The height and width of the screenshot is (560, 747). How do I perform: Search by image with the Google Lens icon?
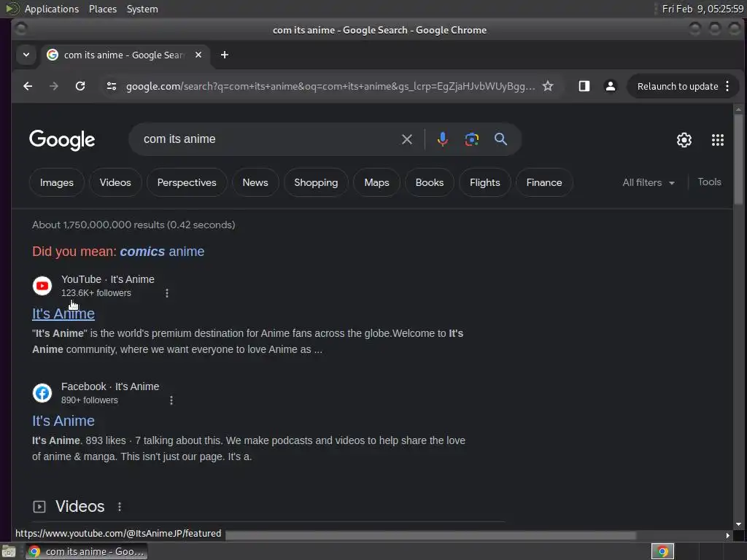point(472,139)
